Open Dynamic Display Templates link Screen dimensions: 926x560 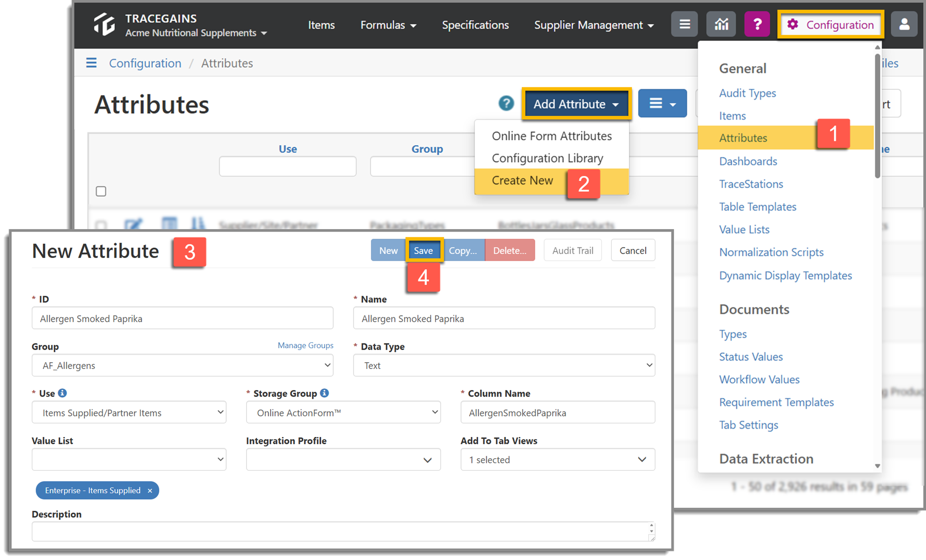coord(785,275)
